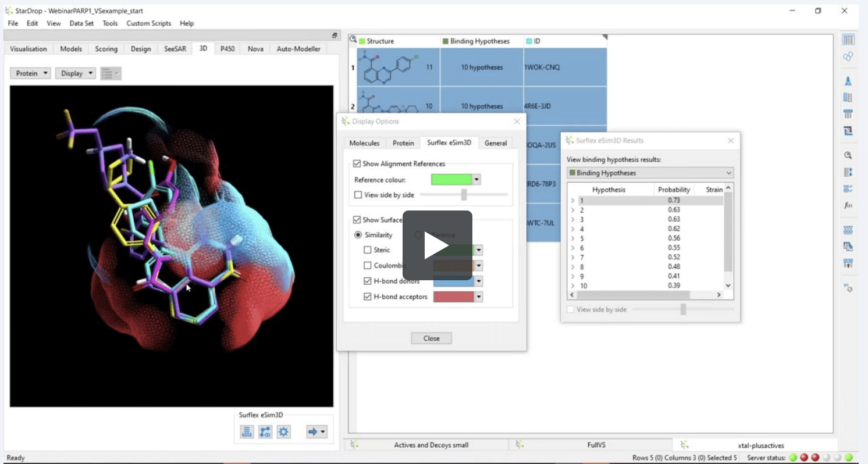
Task: Select the Similarity radio button
Action: click(358, 235)
